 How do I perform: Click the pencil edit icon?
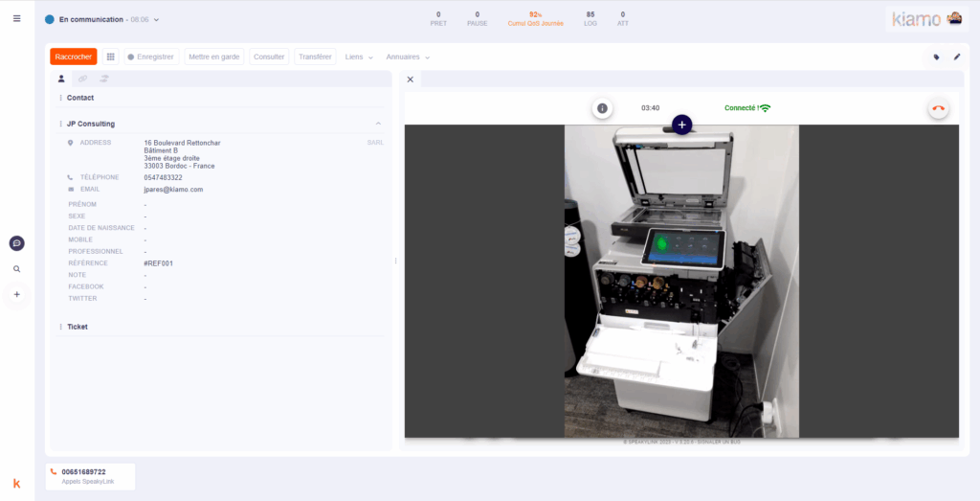956,57
